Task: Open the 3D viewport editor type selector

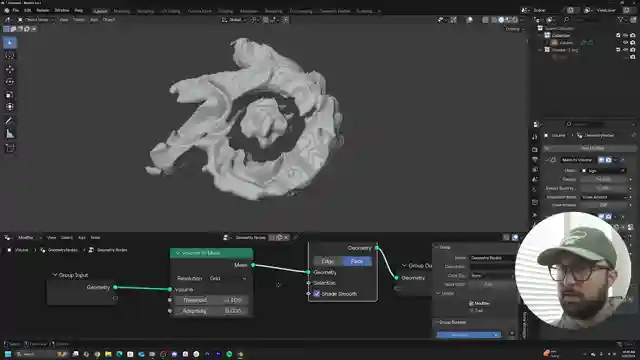Action: pos(8,20)
